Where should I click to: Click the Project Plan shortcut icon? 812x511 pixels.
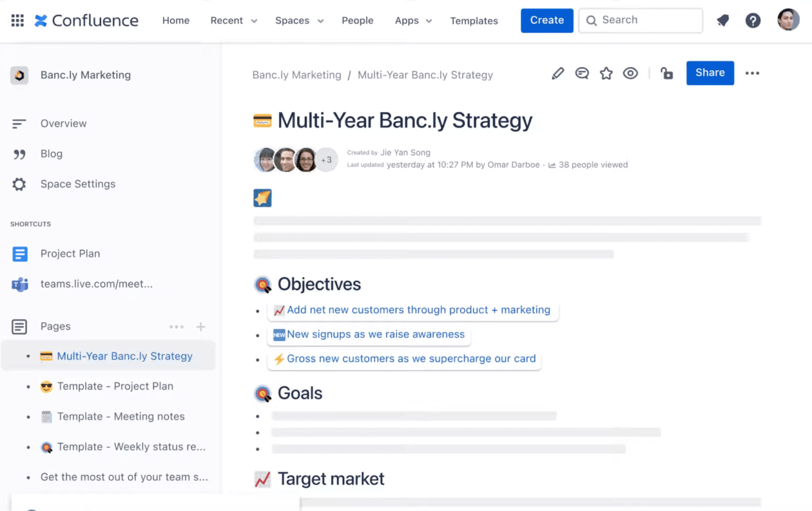click(20, 253)
